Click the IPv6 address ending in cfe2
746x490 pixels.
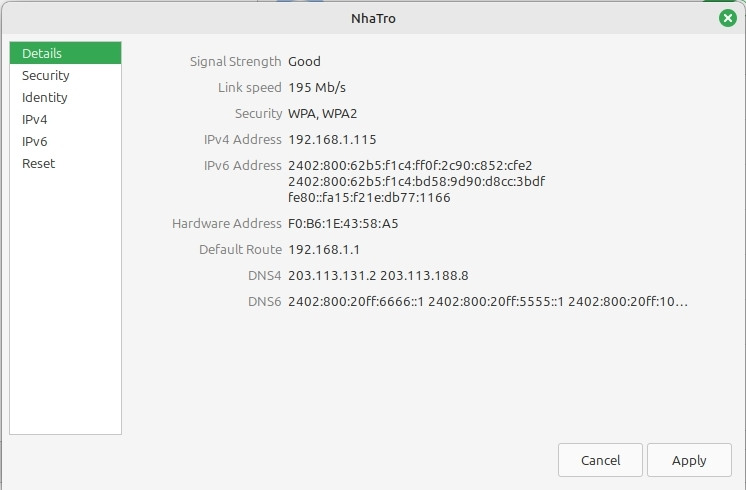point(410,165)
